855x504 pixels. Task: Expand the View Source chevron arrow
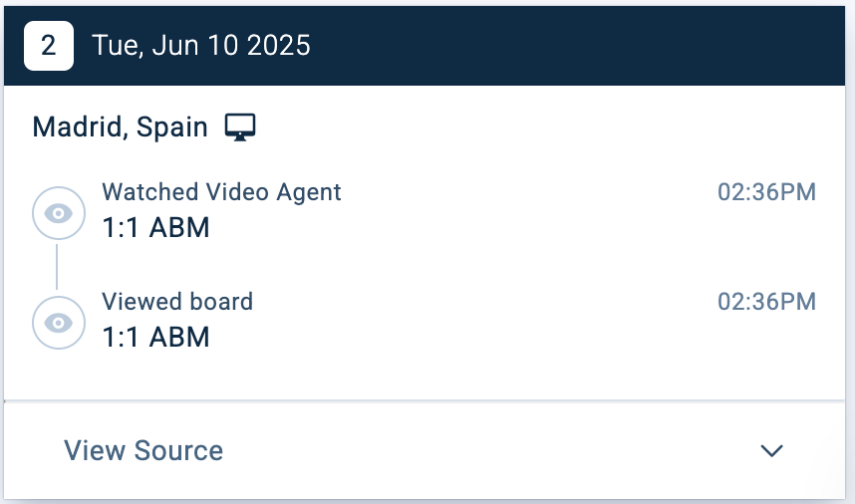coord(771,450)
